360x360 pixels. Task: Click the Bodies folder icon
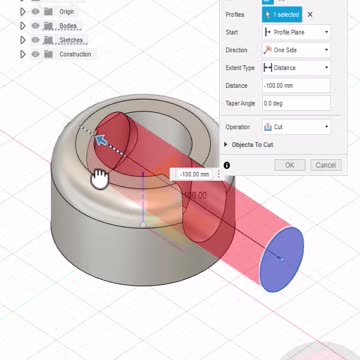[x=48, y=26]
